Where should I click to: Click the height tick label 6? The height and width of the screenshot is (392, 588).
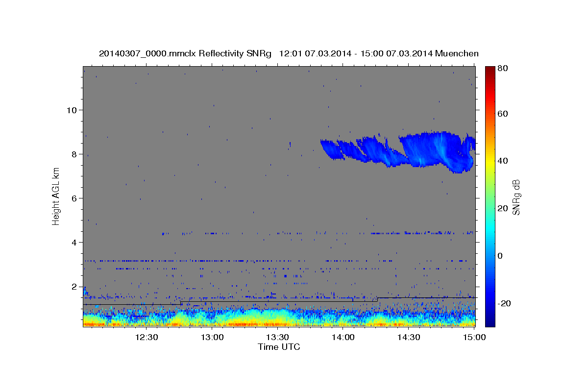click(73, 198)
